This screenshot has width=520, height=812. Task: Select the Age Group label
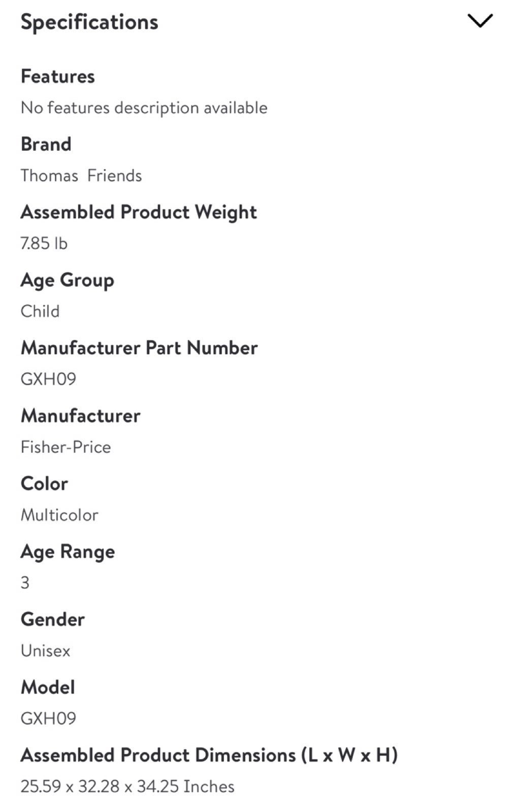[x=67, y=280]
